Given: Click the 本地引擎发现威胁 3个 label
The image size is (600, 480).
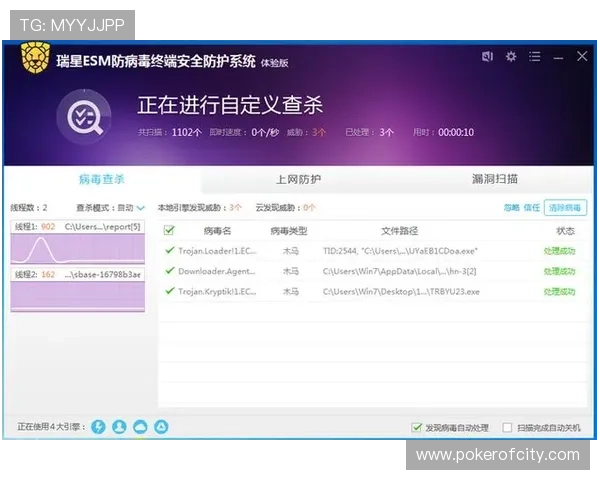Looking at the screenshot, I should tap(199, 208).
